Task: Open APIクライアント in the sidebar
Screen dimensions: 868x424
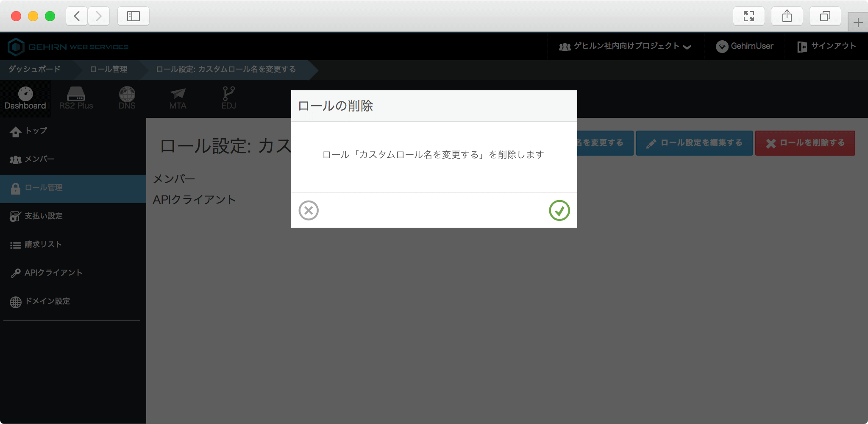Action: click(x=53, y=273)
